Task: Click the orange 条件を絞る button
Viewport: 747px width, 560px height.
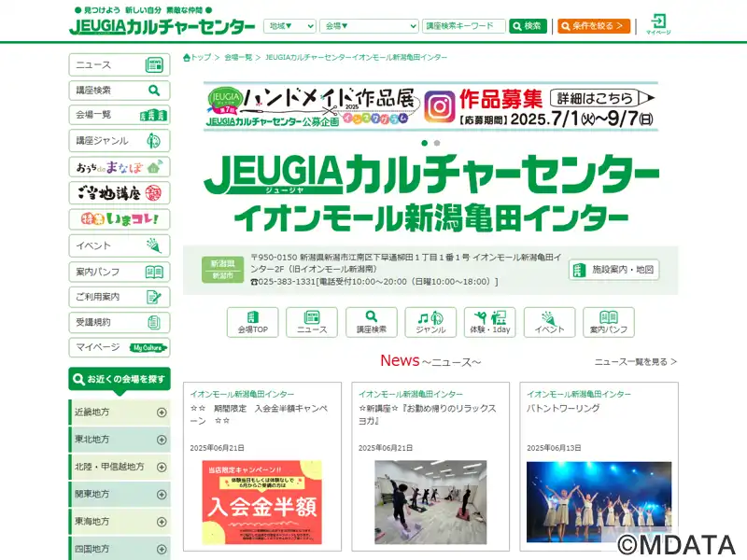Action: [x=594, y=26]
